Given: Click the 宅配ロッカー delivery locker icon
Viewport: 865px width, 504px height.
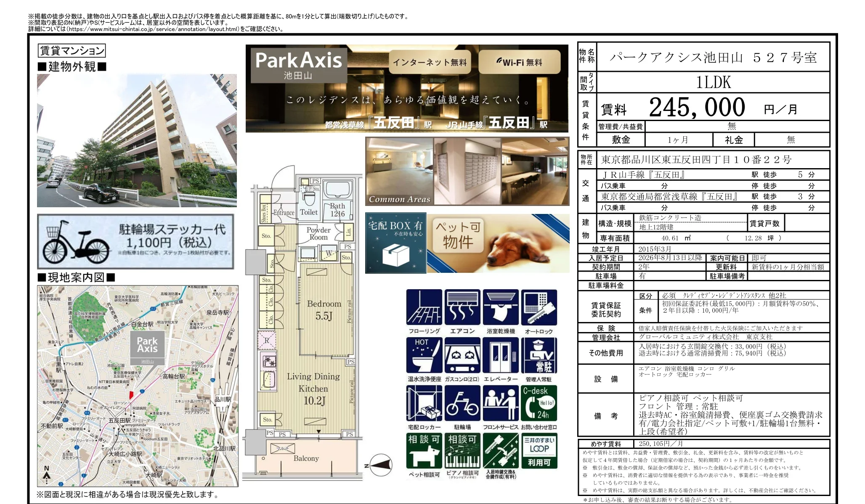Looking at the screenshot, I should (424, 403).
